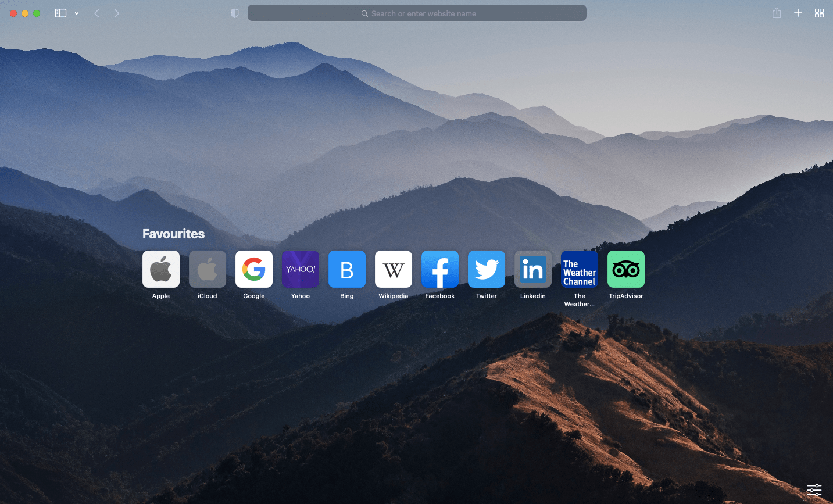Open the Yahoo favourite
833x504 pixels.
point(301,269)
